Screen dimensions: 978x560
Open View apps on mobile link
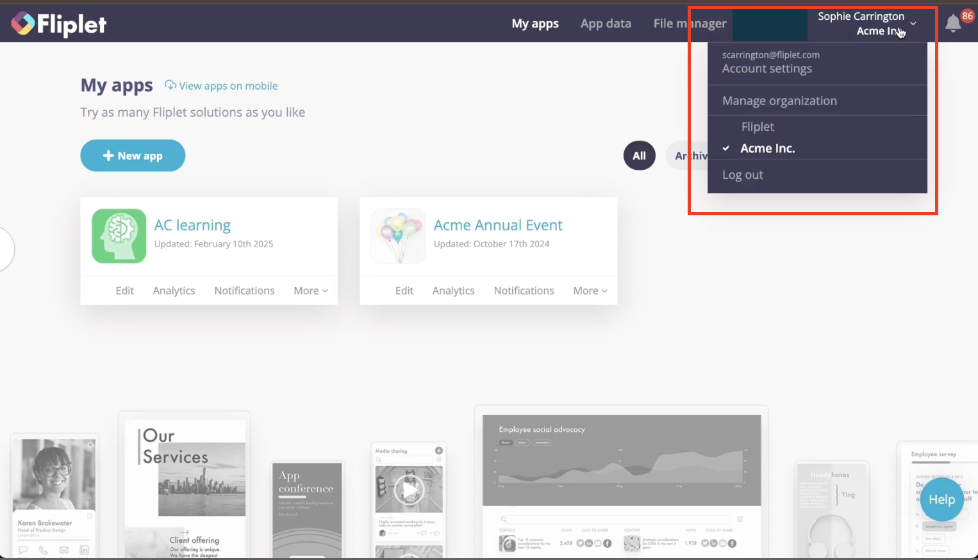click(x=228, y=86)
